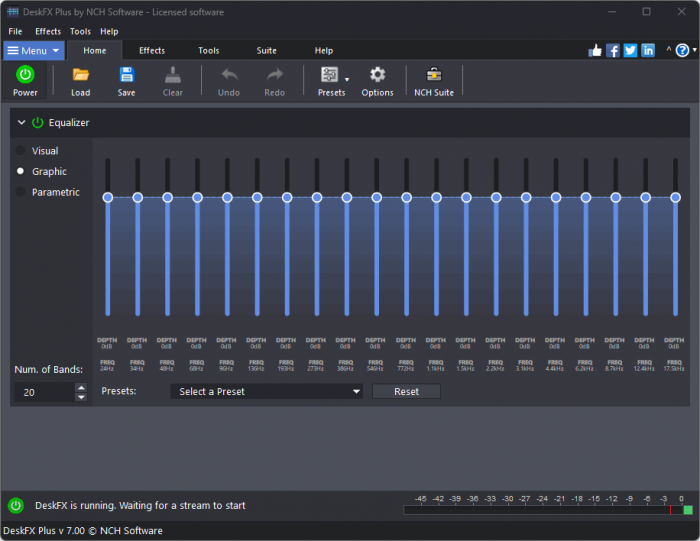This screenshot has height=541, width=700.
Task: Toggle the Equalizer power switch
Action: (38, 123)
